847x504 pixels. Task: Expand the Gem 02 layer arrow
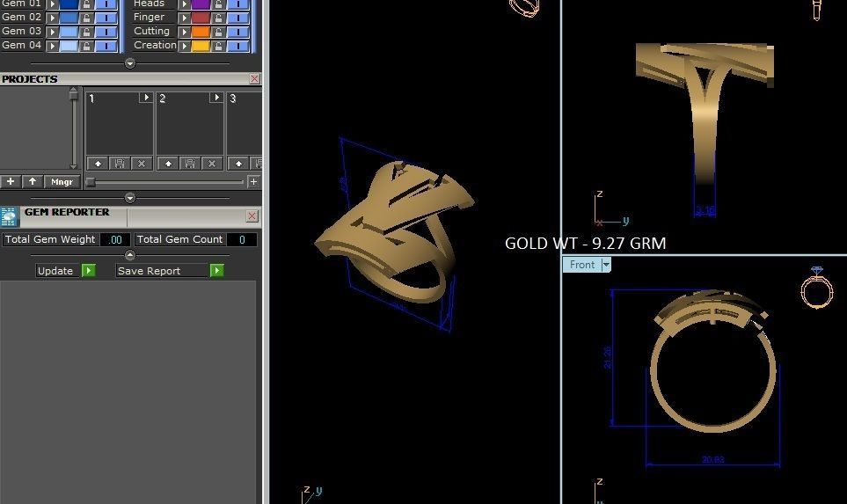(x=53, y=18)
